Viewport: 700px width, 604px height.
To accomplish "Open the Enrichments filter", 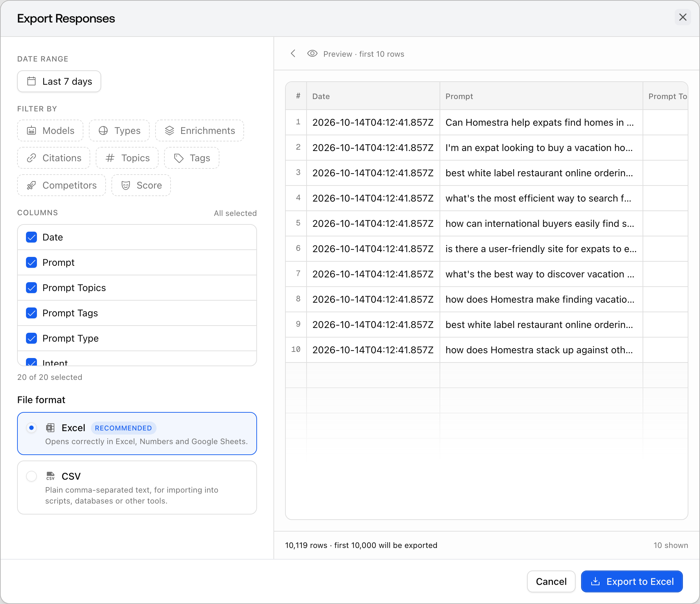I will click(x=200, y=131).
